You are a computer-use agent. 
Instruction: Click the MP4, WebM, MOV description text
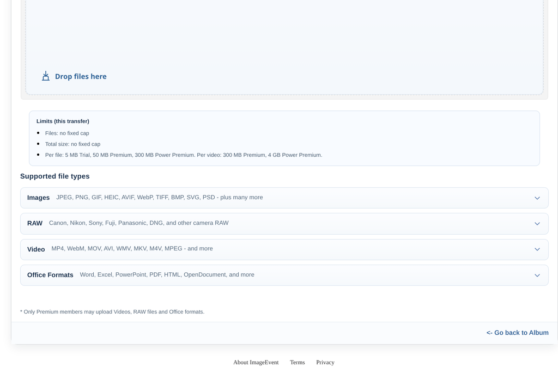point(132,249)
